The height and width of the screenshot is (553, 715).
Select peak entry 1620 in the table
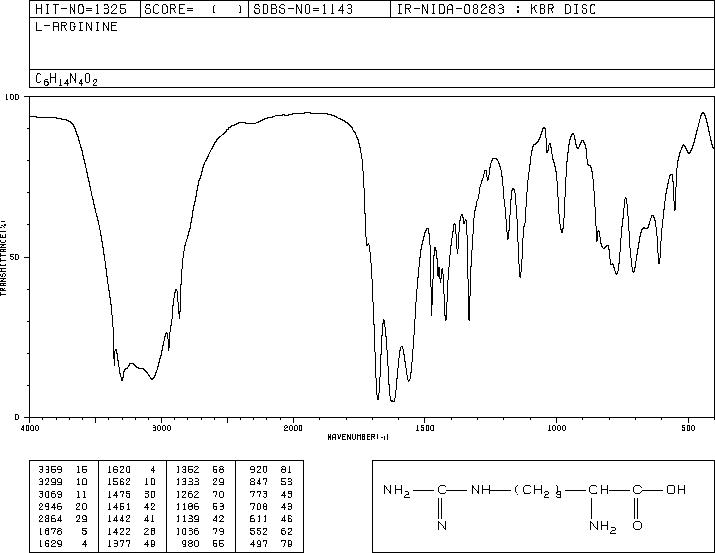point(132,470)
